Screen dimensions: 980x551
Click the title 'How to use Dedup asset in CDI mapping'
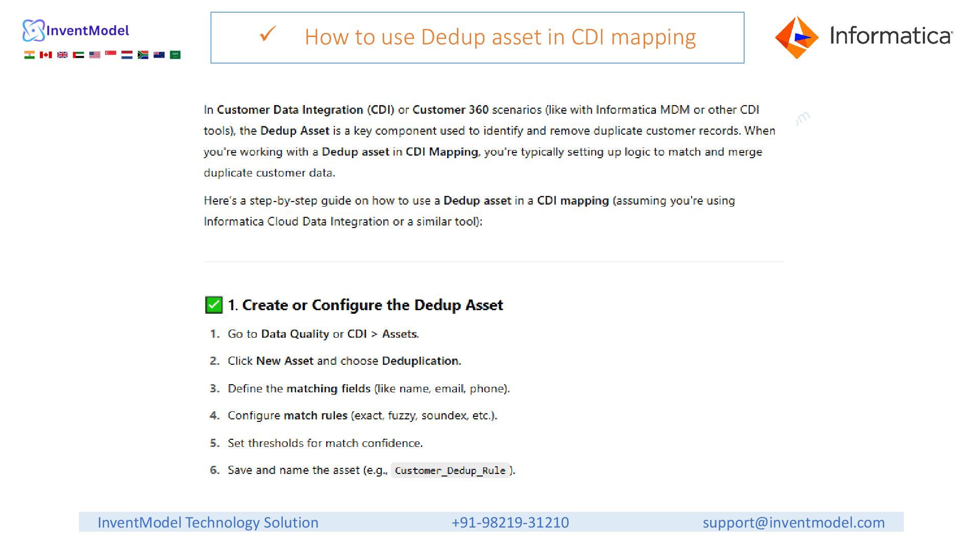(x=500, y=37)
